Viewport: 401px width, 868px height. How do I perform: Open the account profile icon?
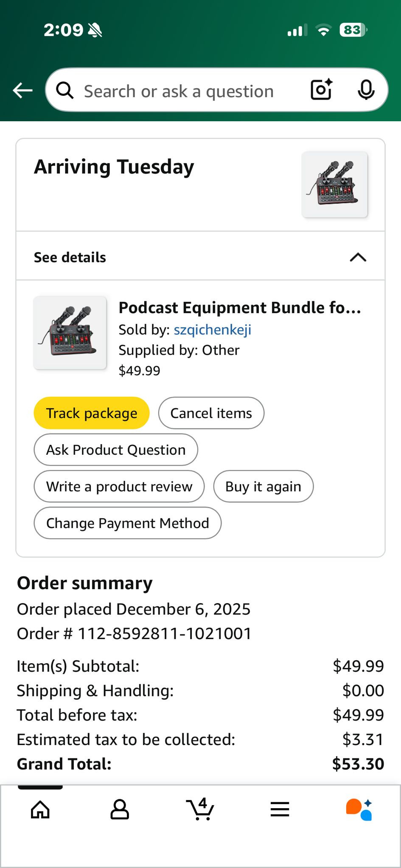pyautogui.click(x=120, y=810)
